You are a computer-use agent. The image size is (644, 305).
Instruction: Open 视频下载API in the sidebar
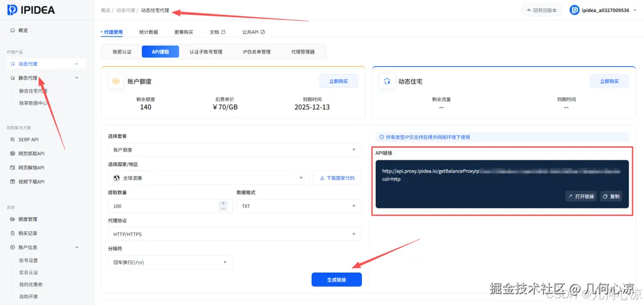point(32,182)
